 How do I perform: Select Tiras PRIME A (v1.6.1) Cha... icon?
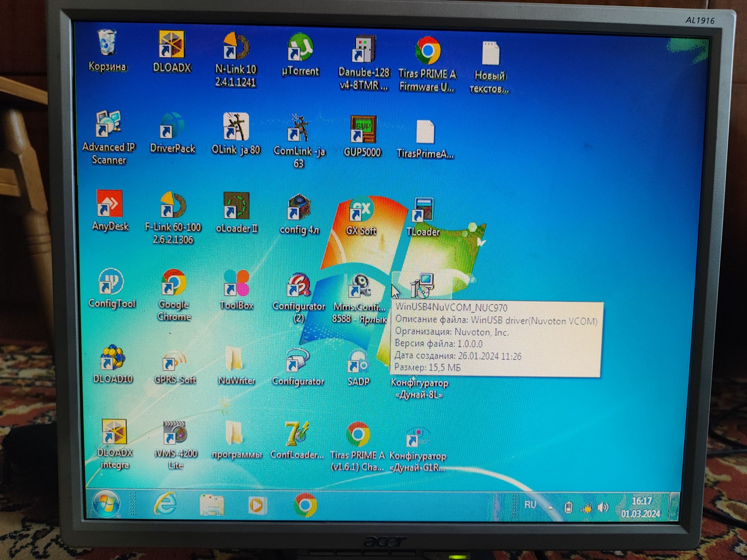(x=357, y=447)
